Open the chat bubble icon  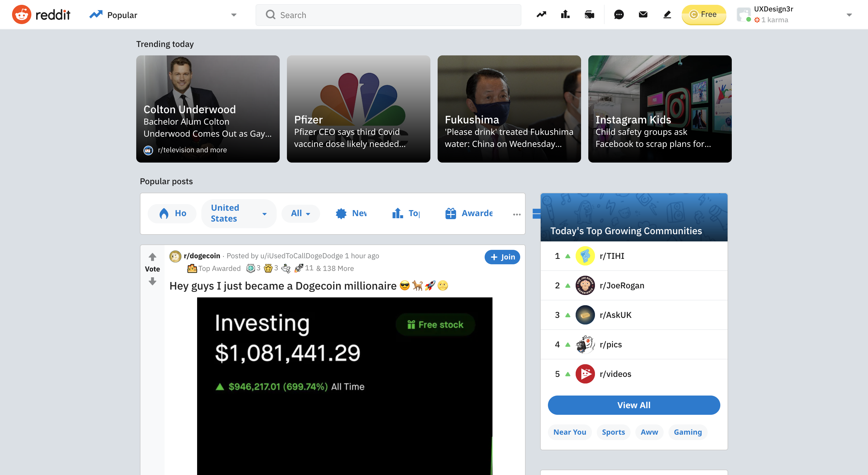(x=619, y=14)
